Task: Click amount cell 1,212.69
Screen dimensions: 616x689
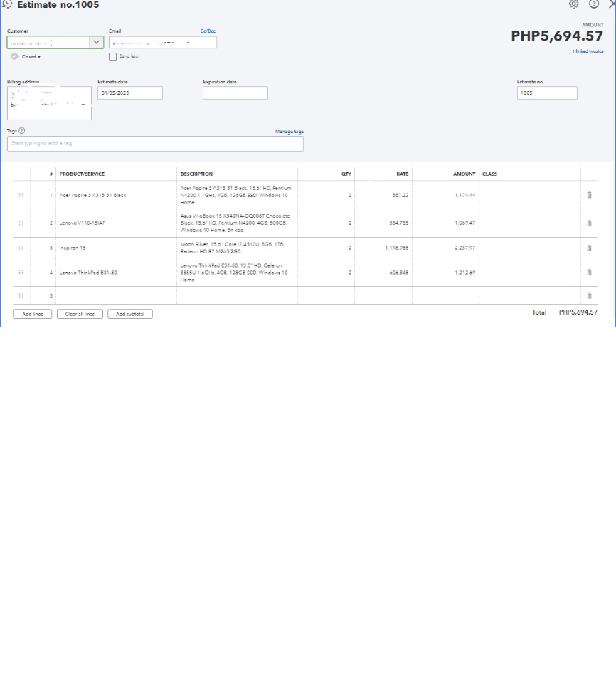Action: (x=445, y=273)
